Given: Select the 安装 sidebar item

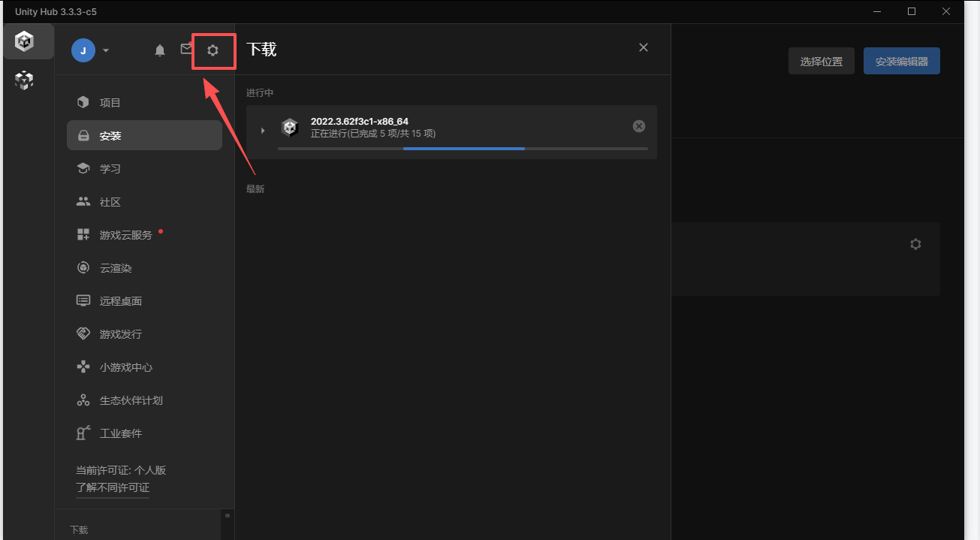Looking at the screenshot, I should [x=144, y=136].
